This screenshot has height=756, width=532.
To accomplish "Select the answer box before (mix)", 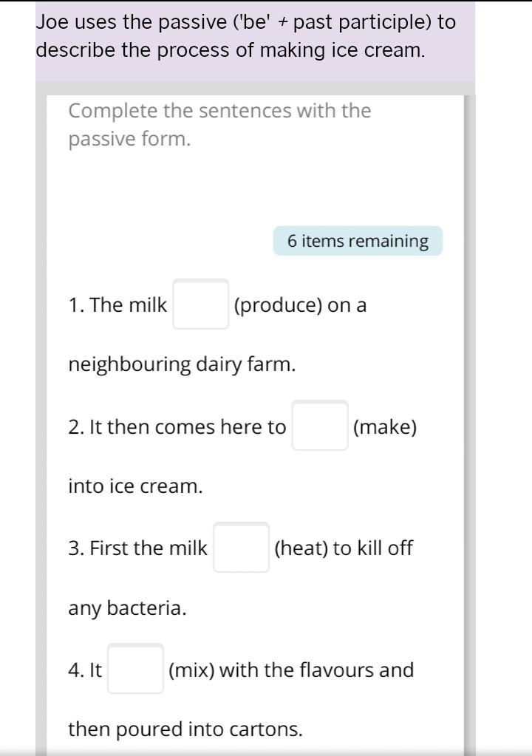I will coord(135,669).
